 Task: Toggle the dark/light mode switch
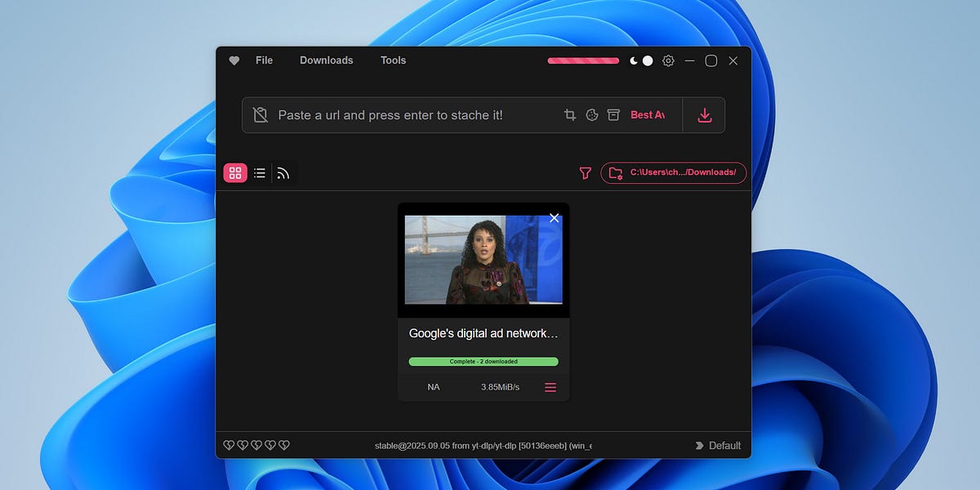click(x=642, y=60)
